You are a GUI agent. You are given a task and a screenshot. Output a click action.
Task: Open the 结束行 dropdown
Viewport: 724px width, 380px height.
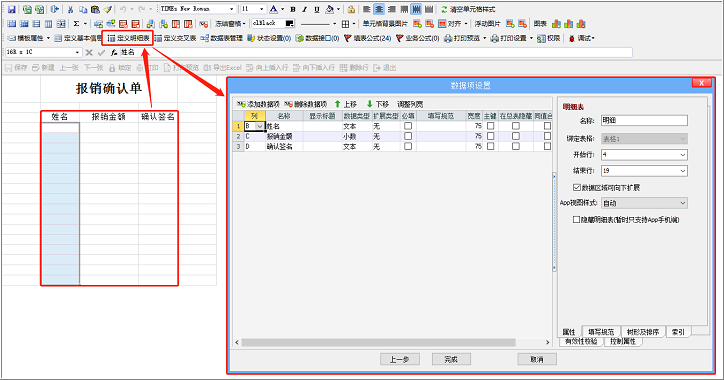(x=644, y=171)
